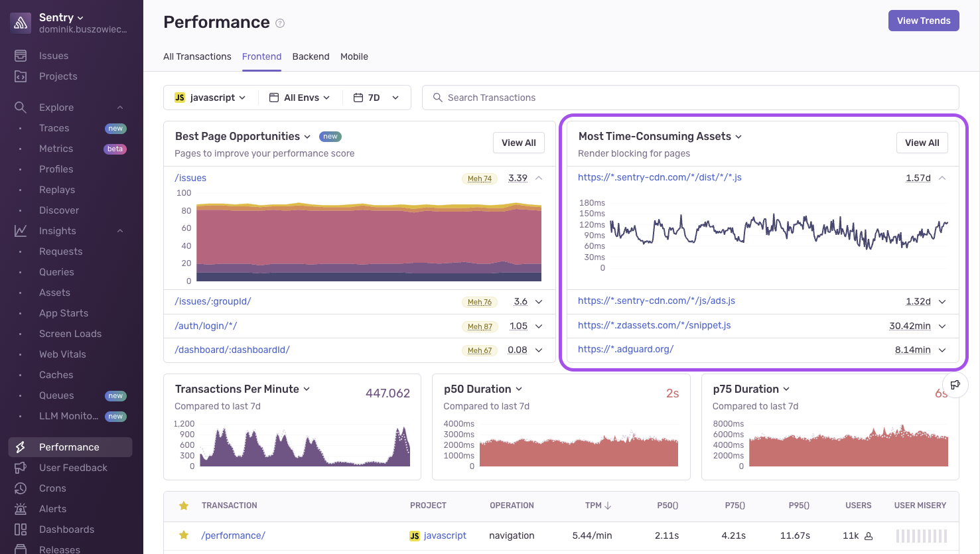Switch to the Mobile tab
Screen dimensions: 980x554
point(354,56)
